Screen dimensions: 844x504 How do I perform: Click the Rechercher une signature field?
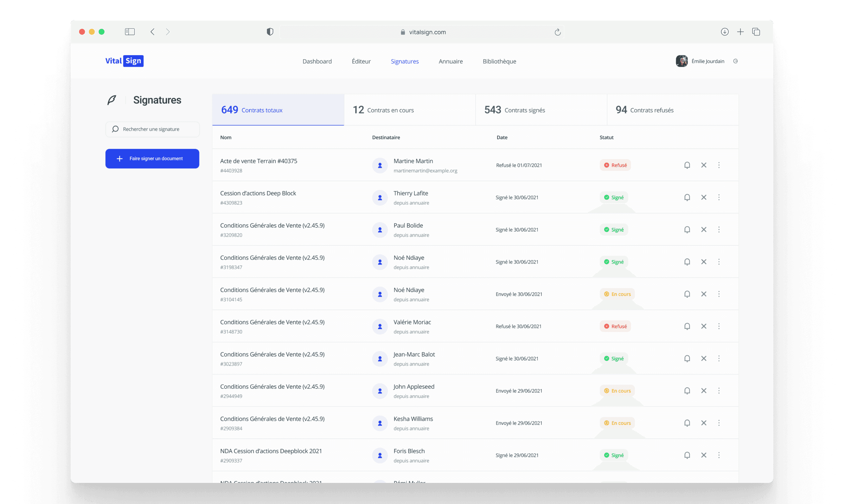point(153,129)
